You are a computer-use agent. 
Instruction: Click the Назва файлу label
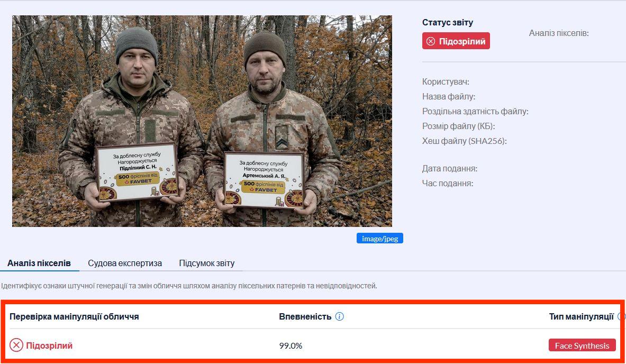coord(449,97)
